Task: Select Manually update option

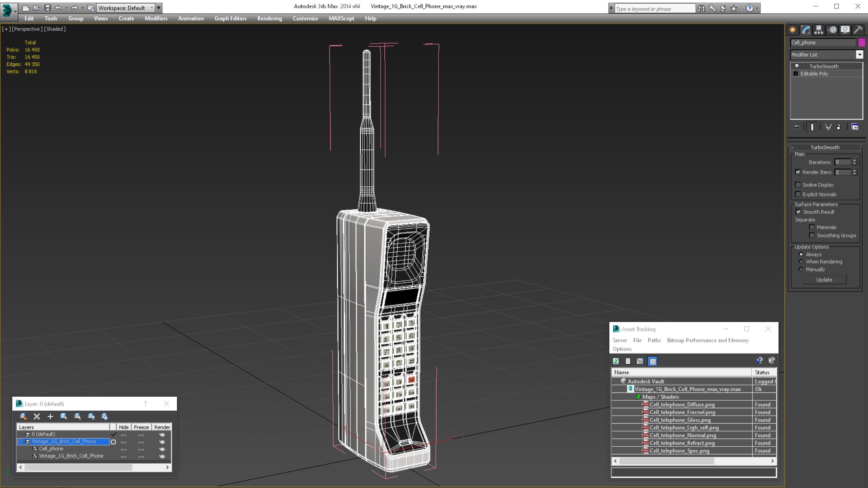Action: point(801,269)
